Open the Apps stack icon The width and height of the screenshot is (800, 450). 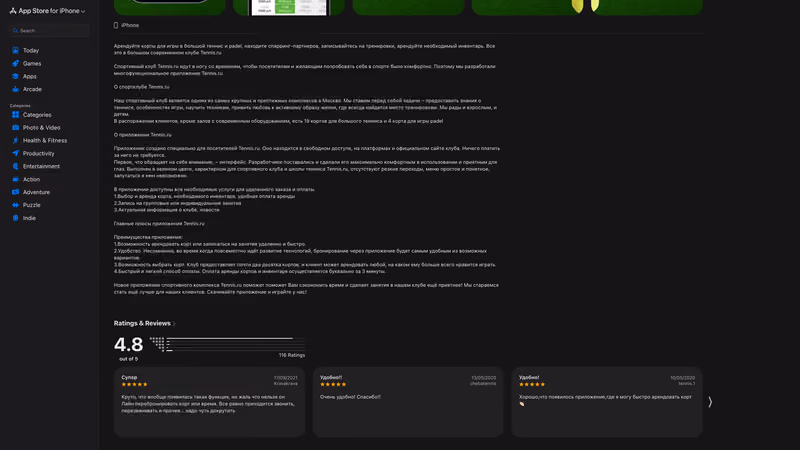click(15, 76)
